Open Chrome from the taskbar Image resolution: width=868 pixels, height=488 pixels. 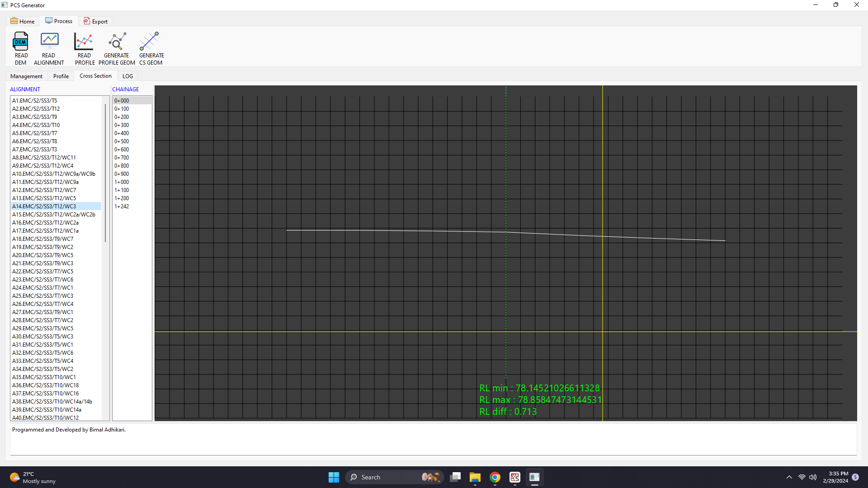[x=495, y=477]
